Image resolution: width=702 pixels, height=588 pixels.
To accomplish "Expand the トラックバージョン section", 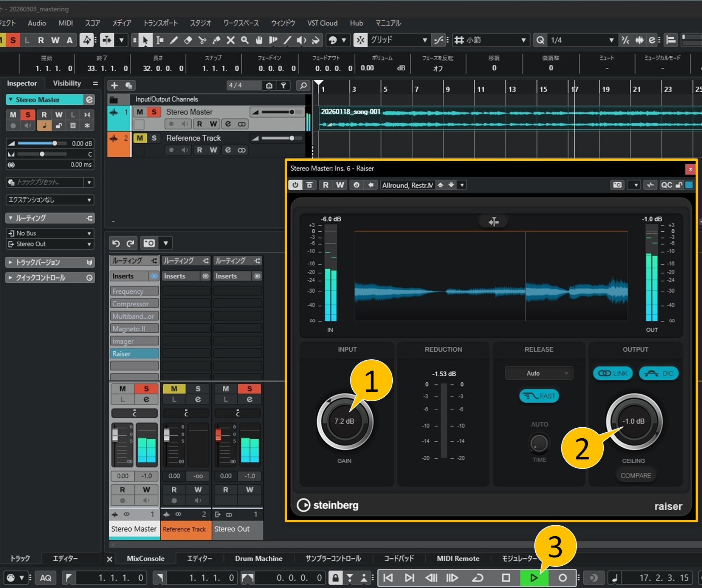I will [38, 262].
